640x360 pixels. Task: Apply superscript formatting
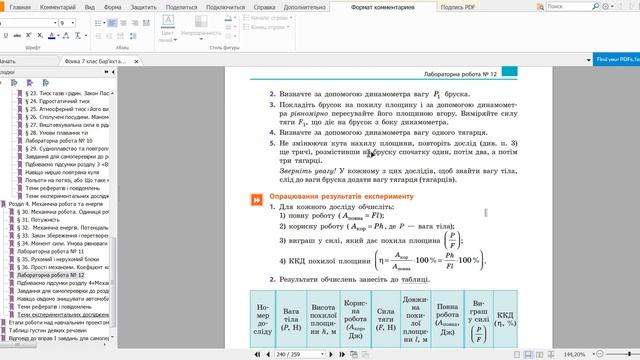pos(29,36)
